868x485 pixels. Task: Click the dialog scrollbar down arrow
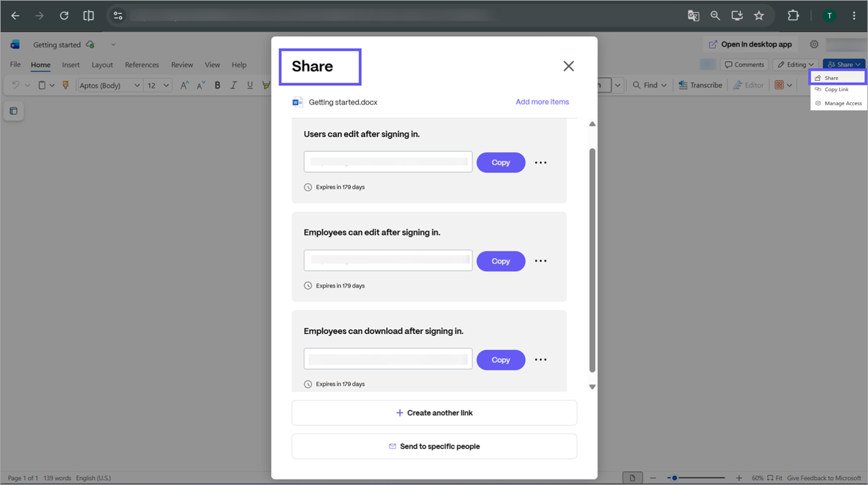tap(592, 387)
